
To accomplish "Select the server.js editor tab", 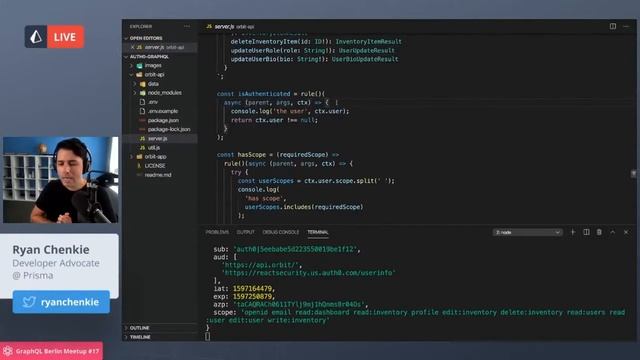I will (x=230, y=27).
